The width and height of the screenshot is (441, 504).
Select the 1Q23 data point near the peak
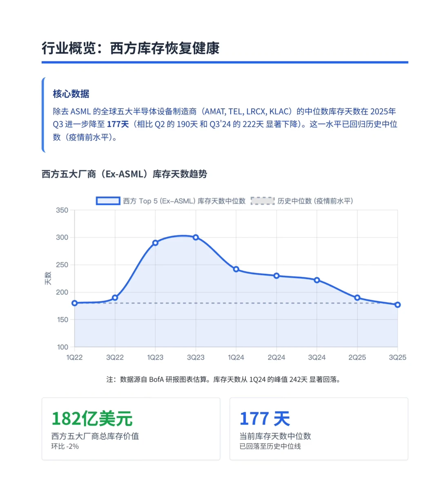click(156, 243)
